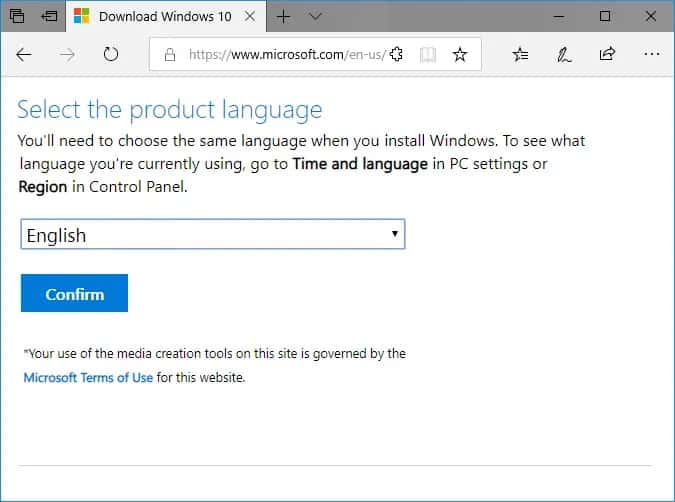Toggle Reading view book icon

pyautogui.click(x=427, y=55)
